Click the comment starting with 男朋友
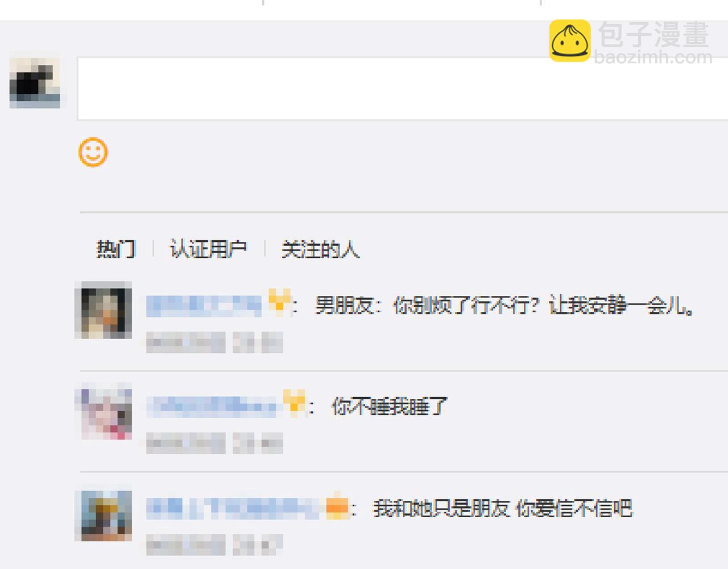Screen dimensions: 728x569 click(x=504, y=306)
